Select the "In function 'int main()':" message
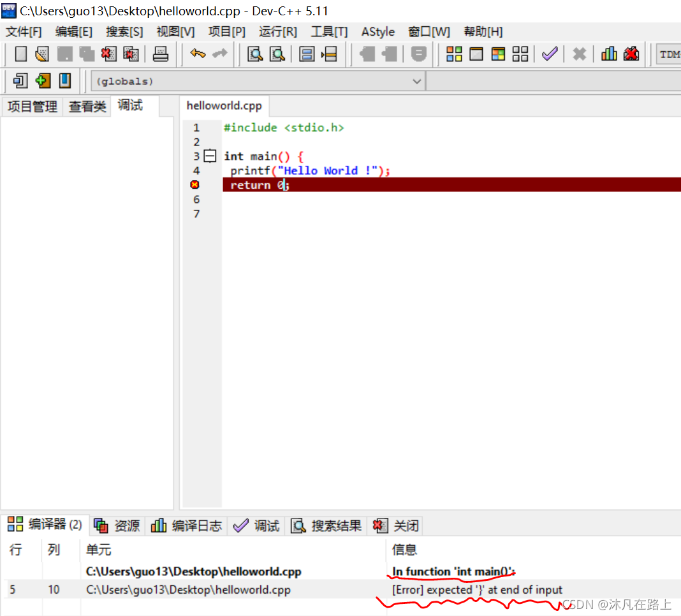Image resolution: width=681 pixels, height=616 pixels. pos(453,571)
